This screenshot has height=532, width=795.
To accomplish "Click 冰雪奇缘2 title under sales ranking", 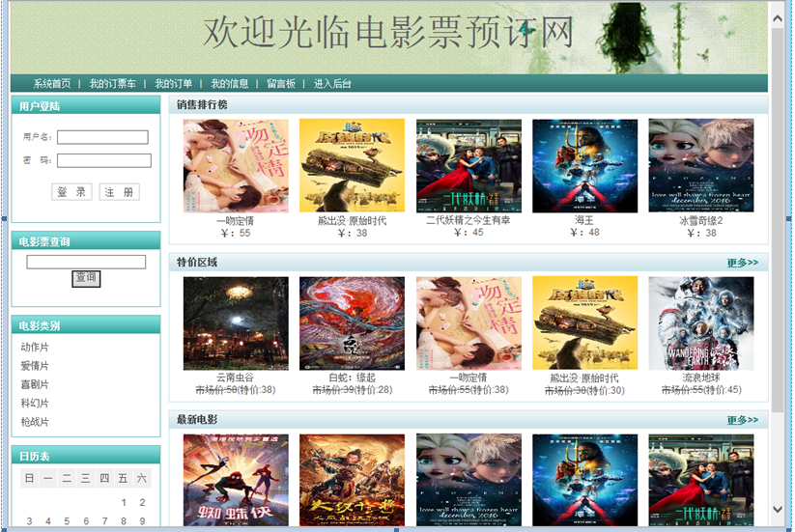I will point(700,221).
